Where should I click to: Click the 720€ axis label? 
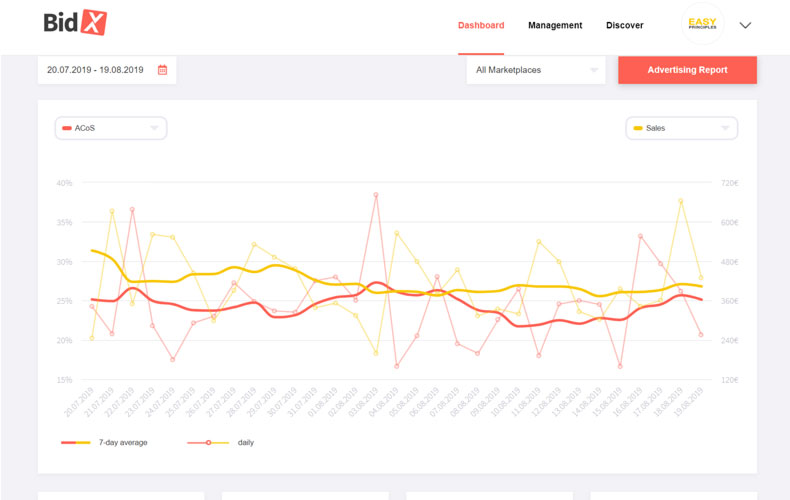[x=730, y=183]
